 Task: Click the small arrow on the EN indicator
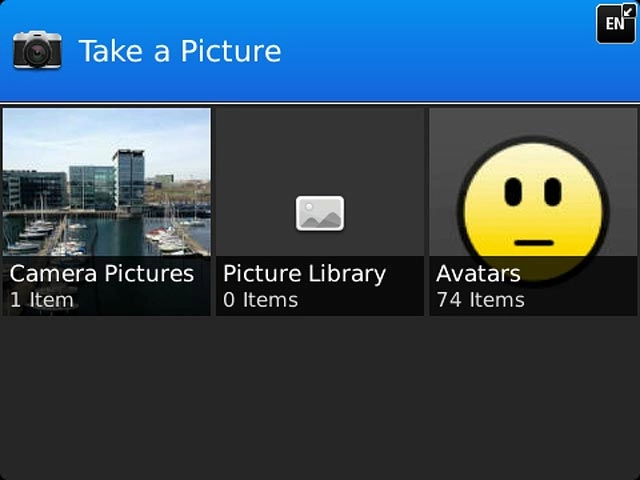[x=627, y=11]
